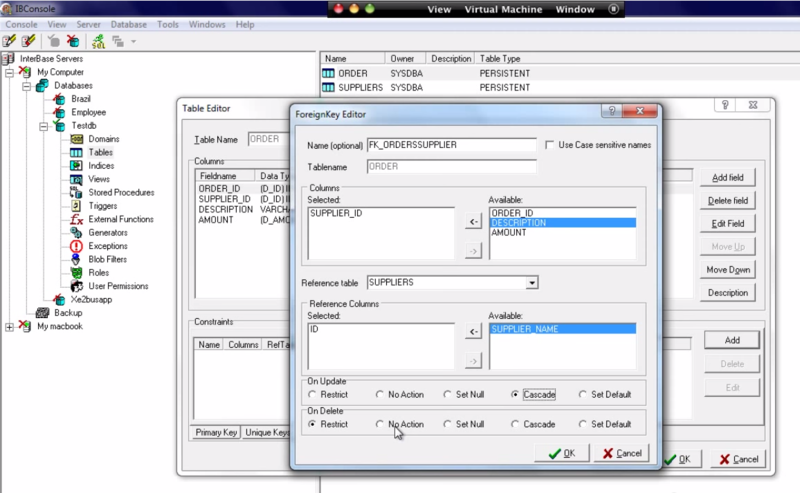Click Add field in Table Editor
Image resolution: width=800 pixels, height=493 pixels.
coord(728,178)
